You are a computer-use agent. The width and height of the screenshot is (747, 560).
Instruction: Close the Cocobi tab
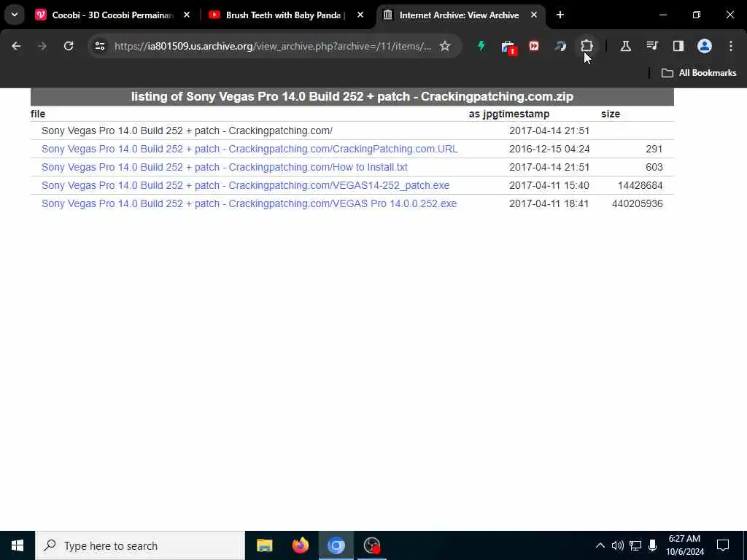[x=187, y=15]
